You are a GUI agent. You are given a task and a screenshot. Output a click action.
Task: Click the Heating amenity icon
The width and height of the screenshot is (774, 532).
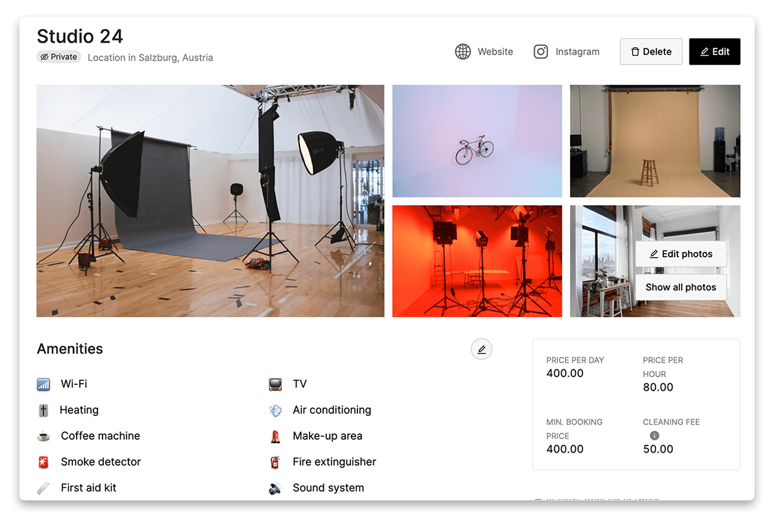click(43, 410)
